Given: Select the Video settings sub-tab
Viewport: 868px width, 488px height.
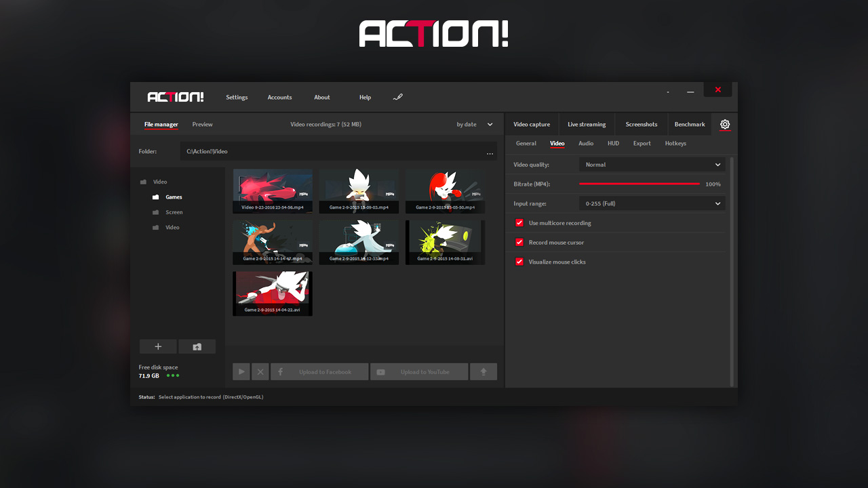Looking at the screenshot, I should coord(557,144).
